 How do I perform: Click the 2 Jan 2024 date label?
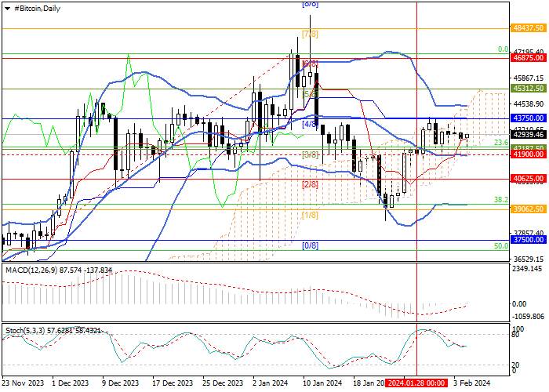[271, 383]
